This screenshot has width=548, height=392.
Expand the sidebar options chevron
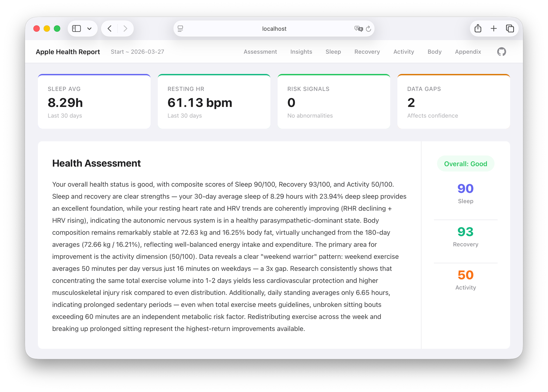pos(89,28)
